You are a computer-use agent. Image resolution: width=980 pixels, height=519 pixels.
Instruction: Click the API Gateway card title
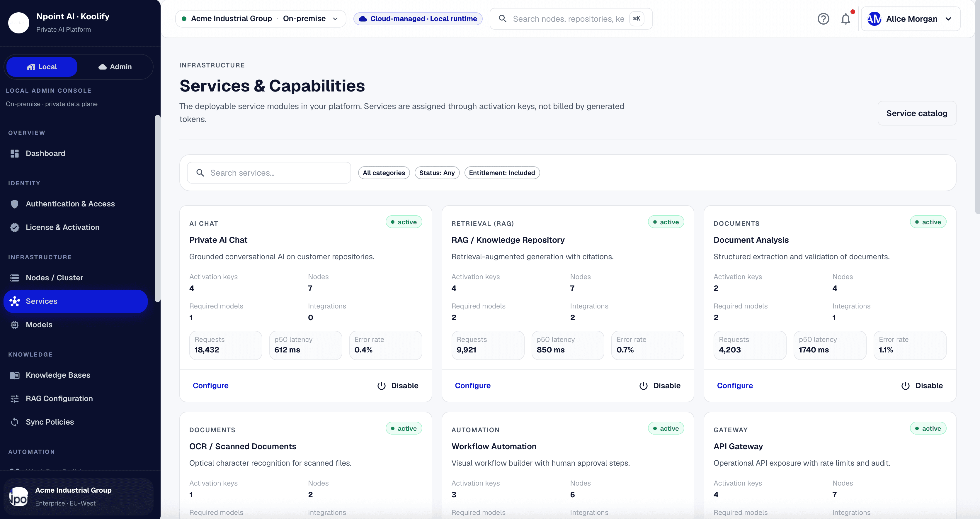pyautogui.click(x=738, y=446)
